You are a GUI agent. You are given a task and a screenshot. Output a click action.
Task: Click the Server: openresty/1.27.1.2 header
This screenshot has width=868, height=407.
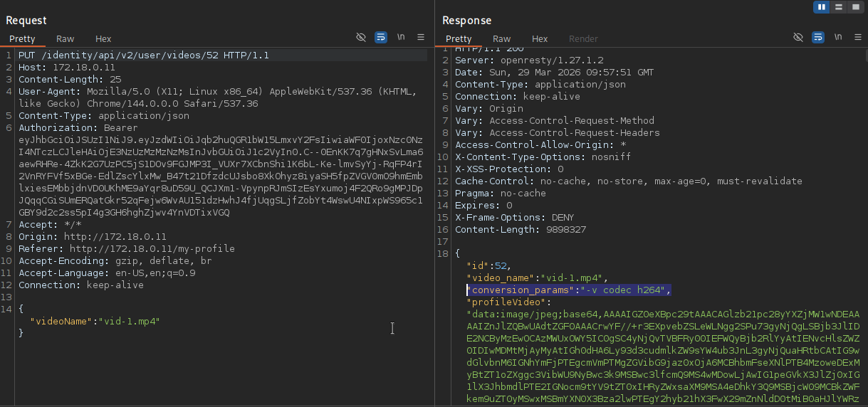[529, 61]
